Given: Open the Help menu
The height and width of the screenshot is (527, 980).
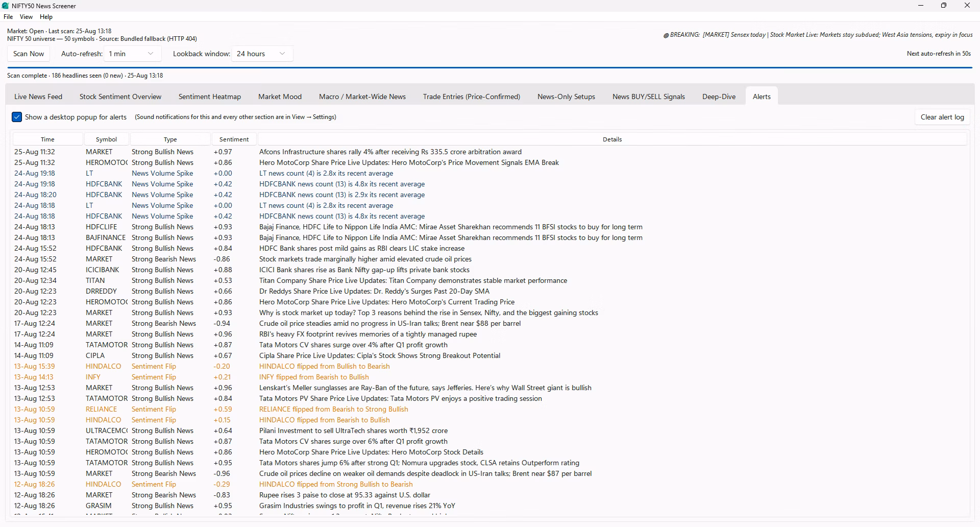Looking at the screenshot, I should (x=46, y=17).
